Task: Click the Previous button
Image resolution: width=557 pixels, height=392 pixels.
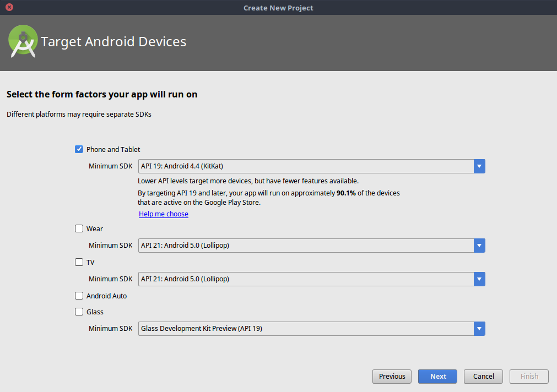Action: pyautogui.click(x=392, y=376)
